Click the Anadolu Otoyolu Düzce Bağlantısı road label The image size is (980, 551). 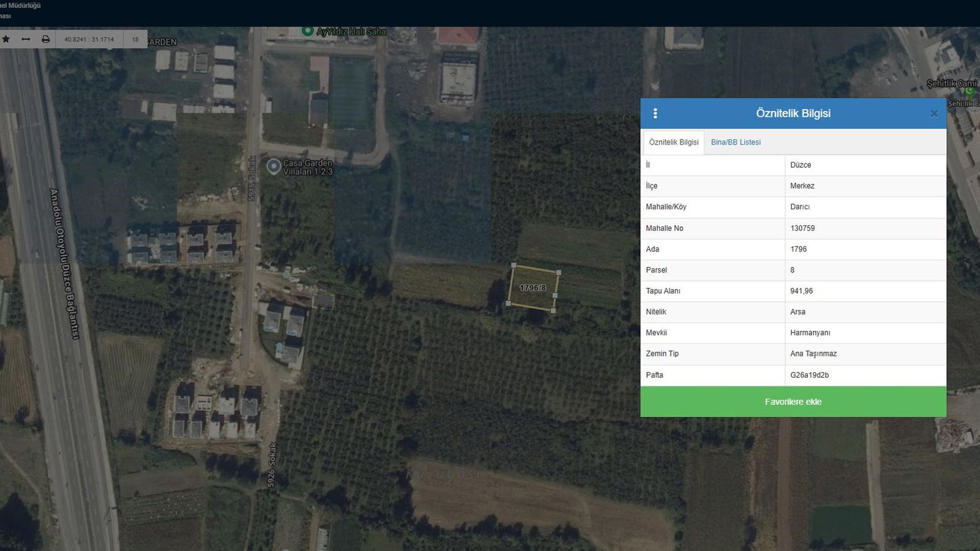64,263
